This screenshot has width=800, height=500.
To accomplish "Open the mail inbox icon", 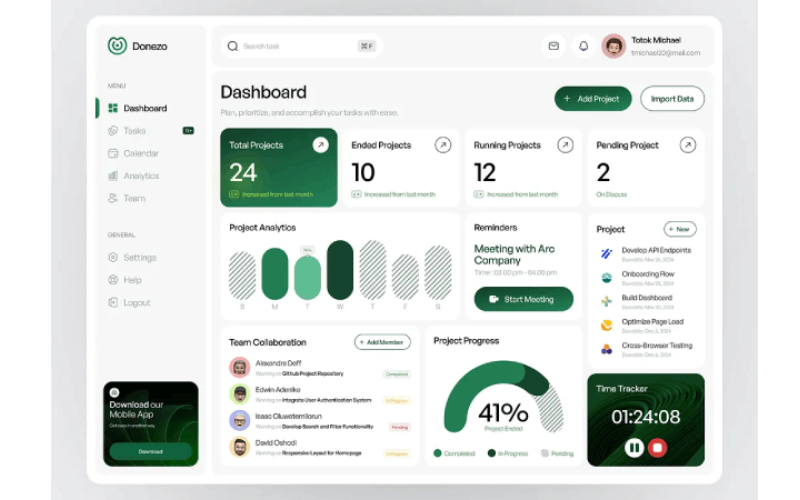I will pos(554,46).
